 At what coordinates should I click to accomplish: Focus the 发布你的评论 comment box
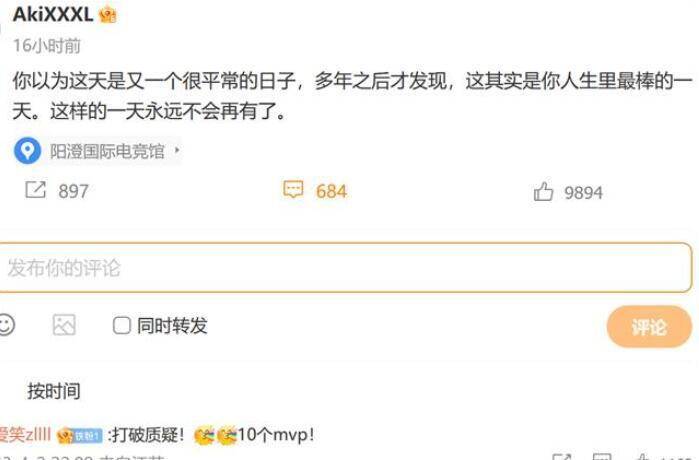coord(345,267)
